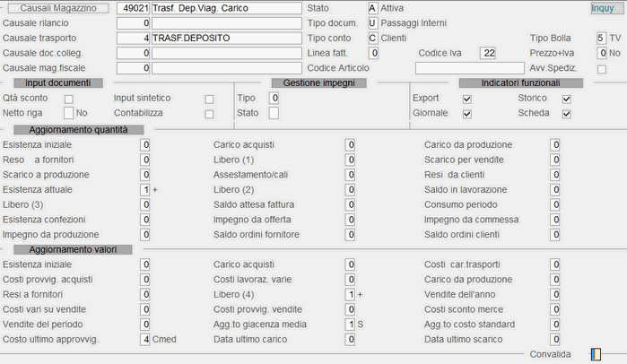
Task: Select the Esistenza attuale quantity field
Action: pyautogui.click(x=145, y=190)
